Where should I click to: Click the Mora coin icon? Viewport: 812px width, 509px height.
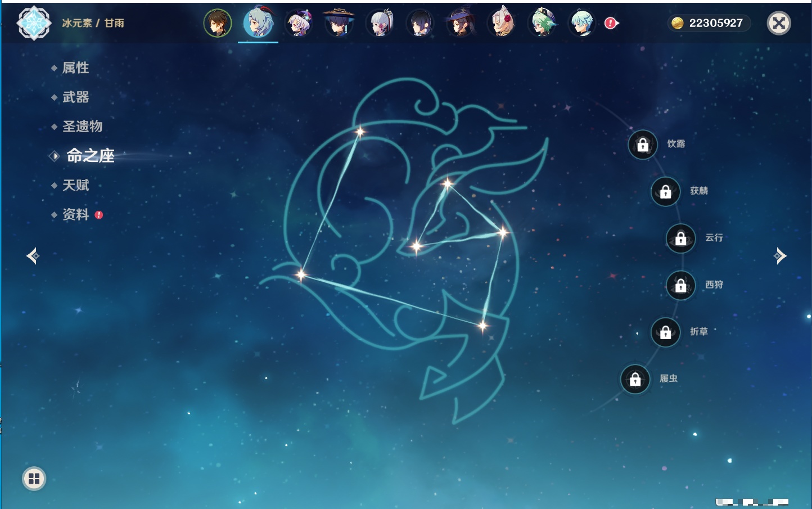[x=678, y=23]
